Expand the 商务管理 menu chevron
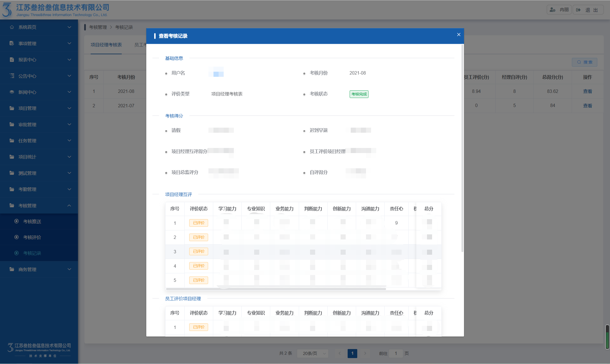 [x=69, y=269]
